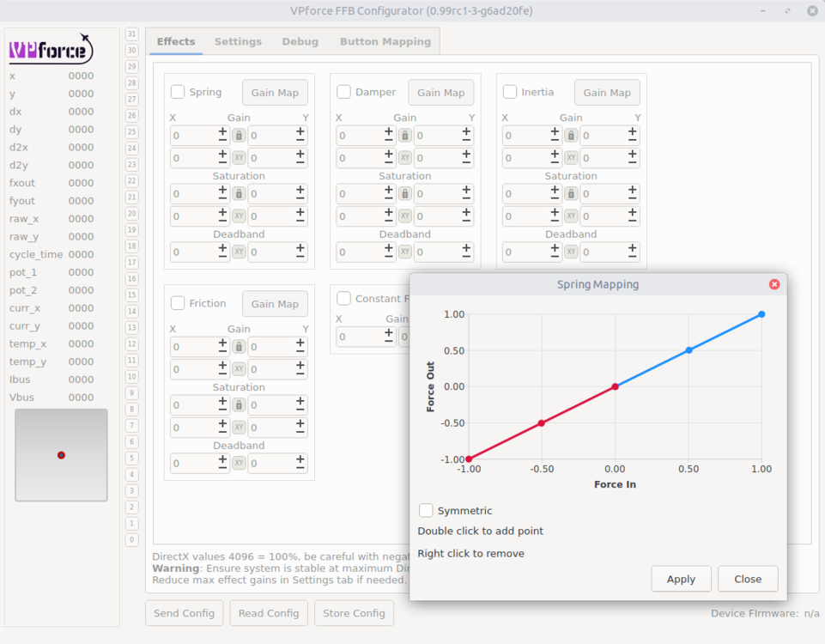Viewport: 825px width, 644px height.
Task: Toggle the Spring saturation XY icon
Action: click(239, 216)
